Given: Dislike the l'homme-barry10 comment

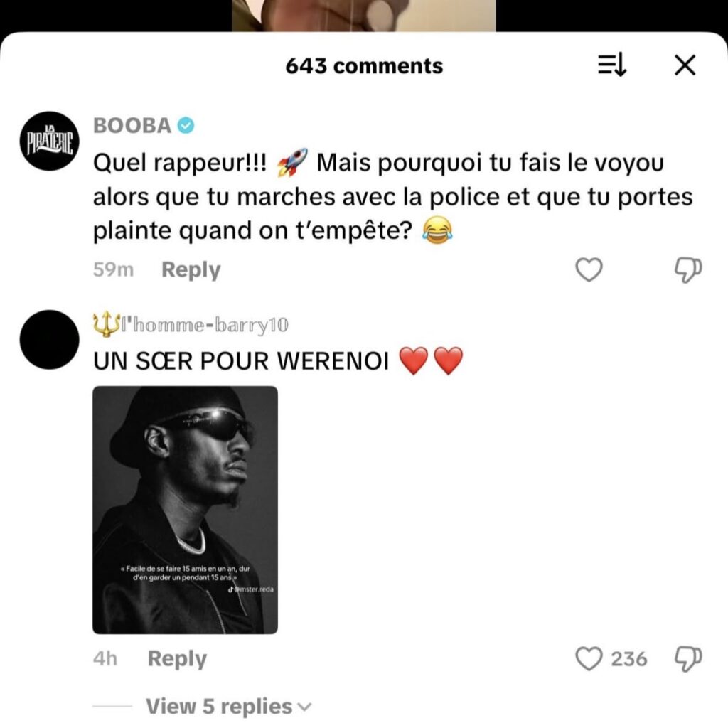Looking at the screenshot, I should click(687, 659).
